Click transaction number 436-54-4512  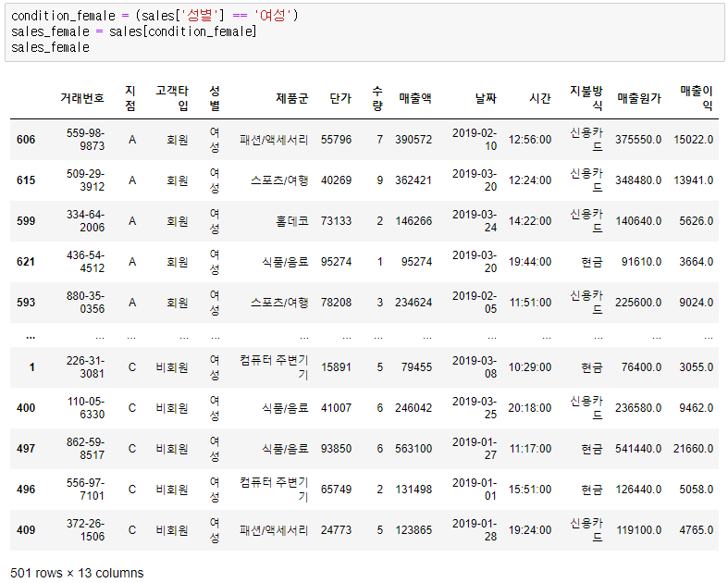click(x=86, y=262)
